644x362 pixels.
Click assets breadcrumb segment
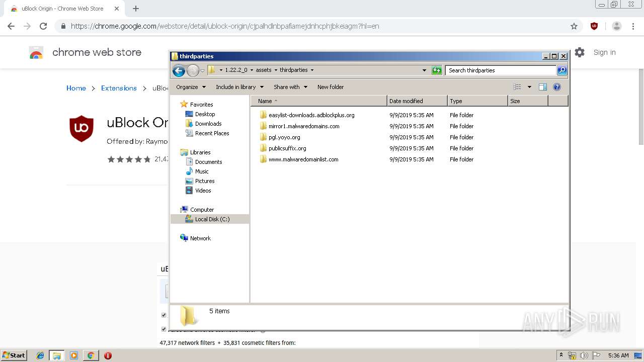click(x=264, y=70)
